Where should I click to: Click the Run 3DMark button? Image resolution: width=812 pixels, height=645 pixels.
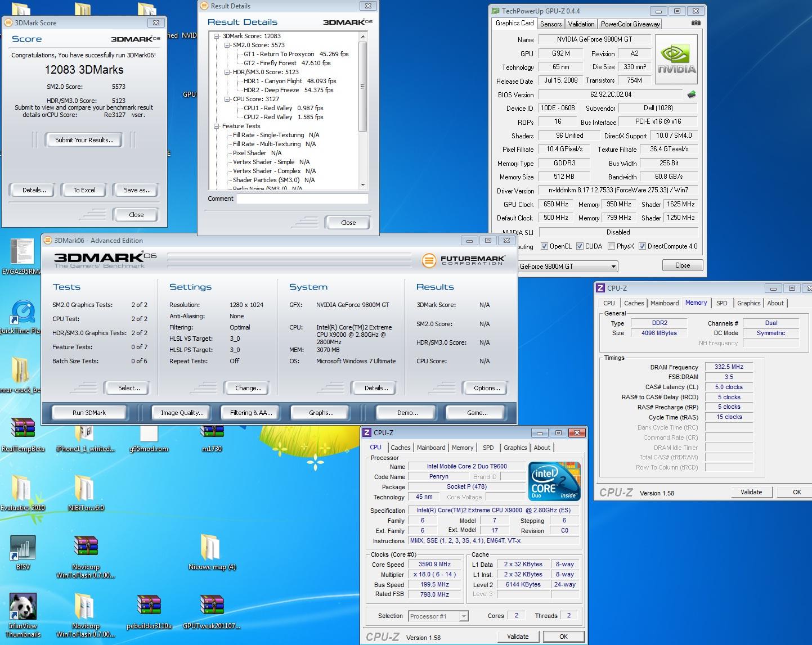tap(89, 413)
